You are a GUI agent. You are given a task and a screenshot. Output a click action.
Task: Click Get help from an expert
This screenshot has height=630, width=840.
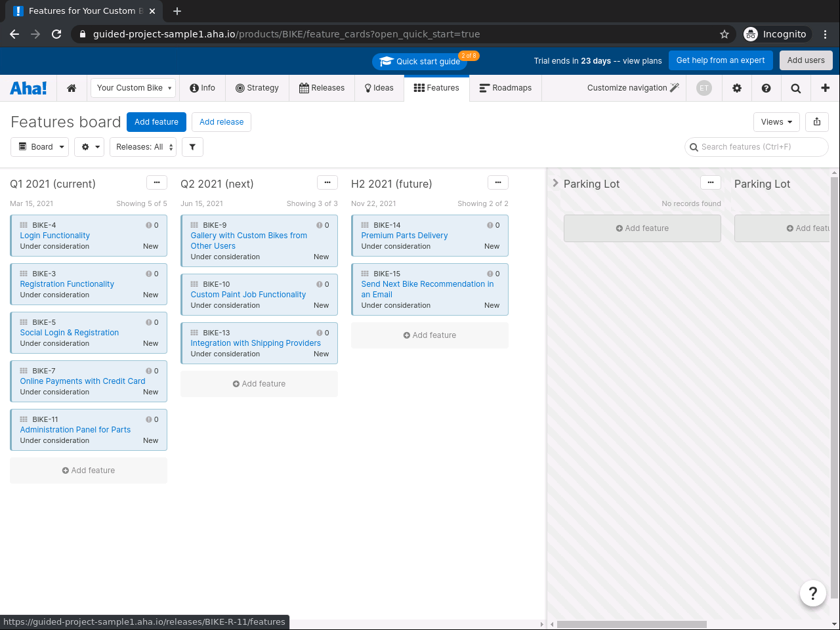[721, 60]
